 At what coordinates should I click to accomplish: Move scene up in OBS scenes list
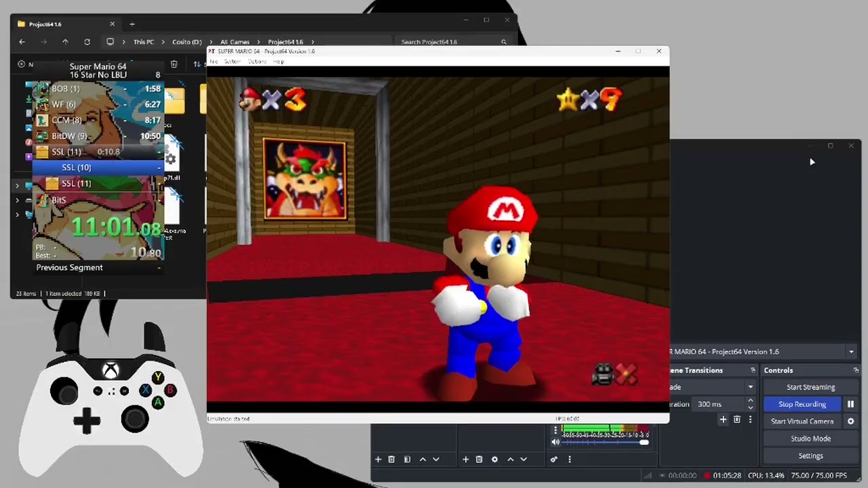pos(422,459)
